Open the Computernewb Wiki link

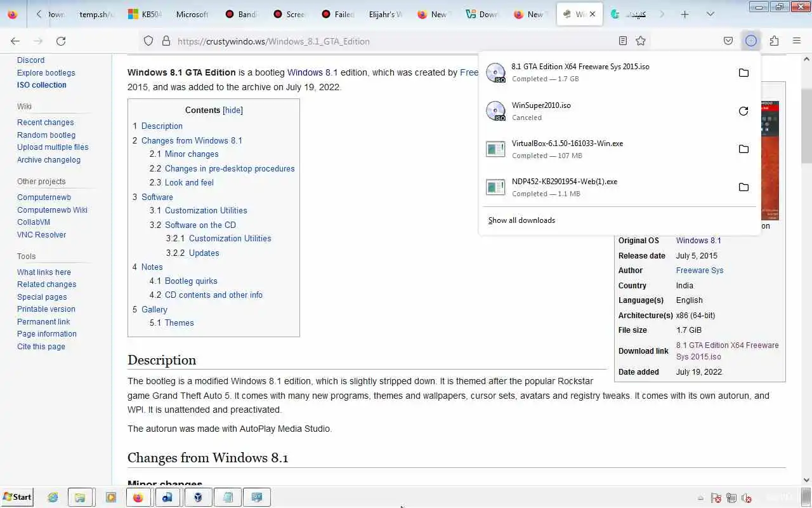pyautogui.click(x=53, y=210)
